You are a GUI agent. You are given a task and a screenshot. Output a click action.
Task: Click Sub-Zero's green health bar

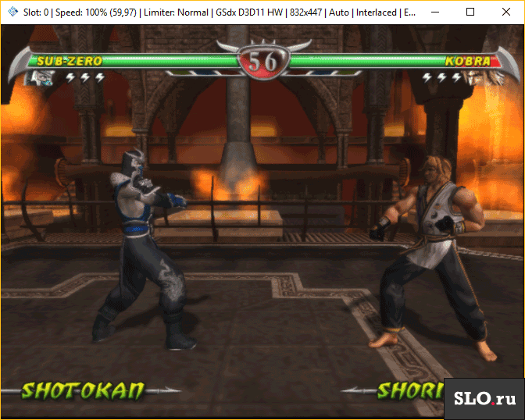click(133, 61)
